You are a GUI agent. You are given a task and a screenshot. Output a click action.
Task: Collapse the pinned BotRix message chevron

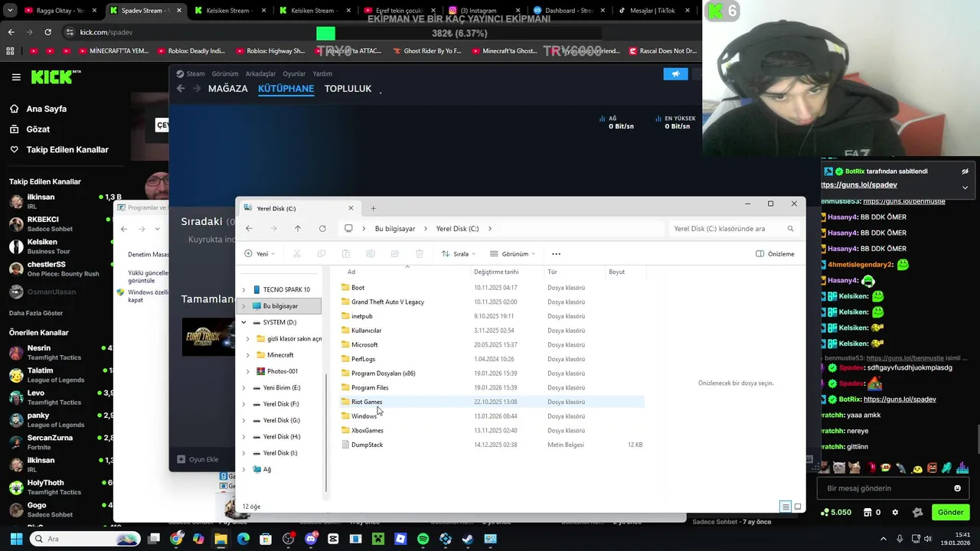(965, 187)
